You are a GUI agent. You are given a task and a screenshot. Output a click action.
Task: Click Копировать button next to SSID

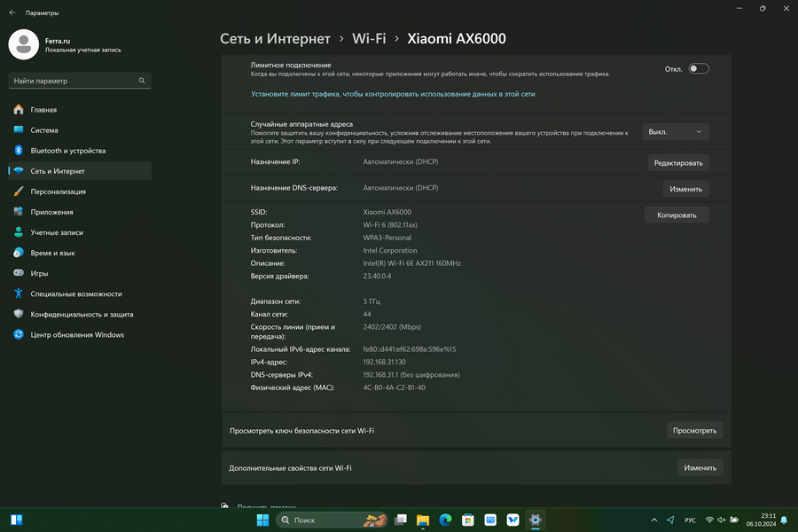point(677,215)
